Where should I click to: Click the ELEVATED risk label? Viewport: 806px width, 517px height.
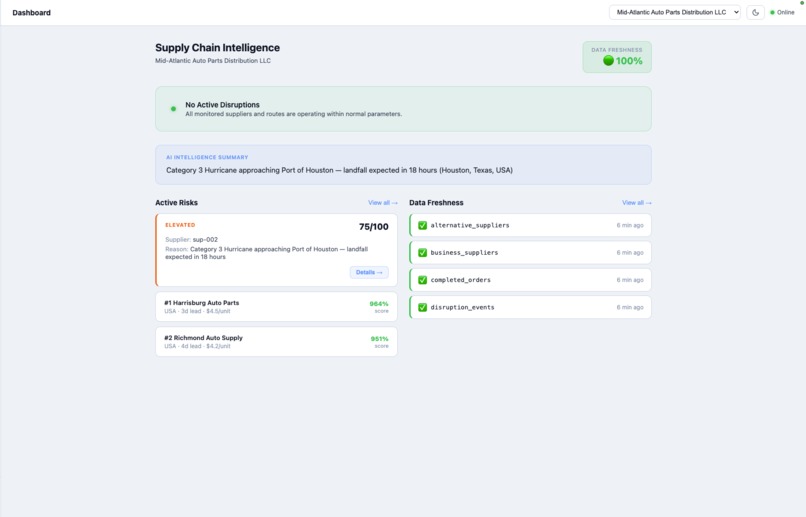pos(180,225)
